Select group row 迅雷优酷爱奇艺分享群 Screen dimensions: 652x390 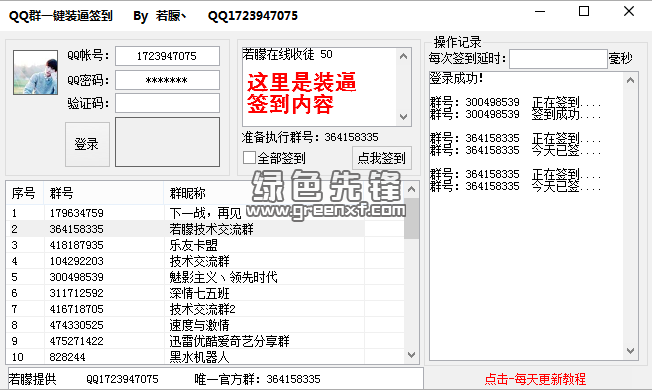(205, 341)
